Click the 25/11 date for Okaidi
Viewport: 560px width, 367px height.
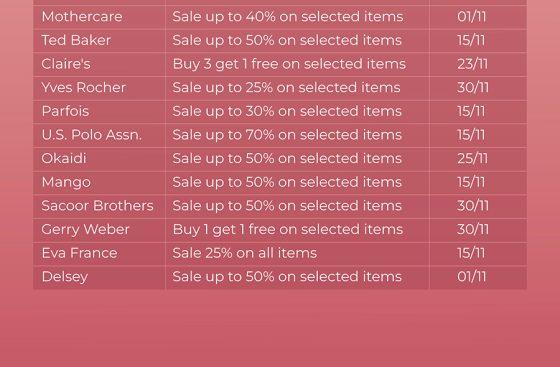tap(472, 159)
